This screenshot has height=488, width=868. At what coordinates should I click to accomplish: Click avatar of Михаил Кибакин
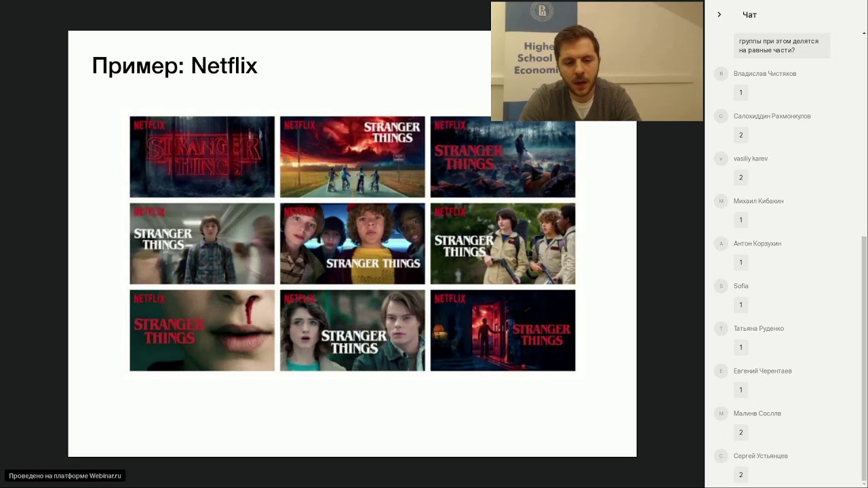[721, 201]
